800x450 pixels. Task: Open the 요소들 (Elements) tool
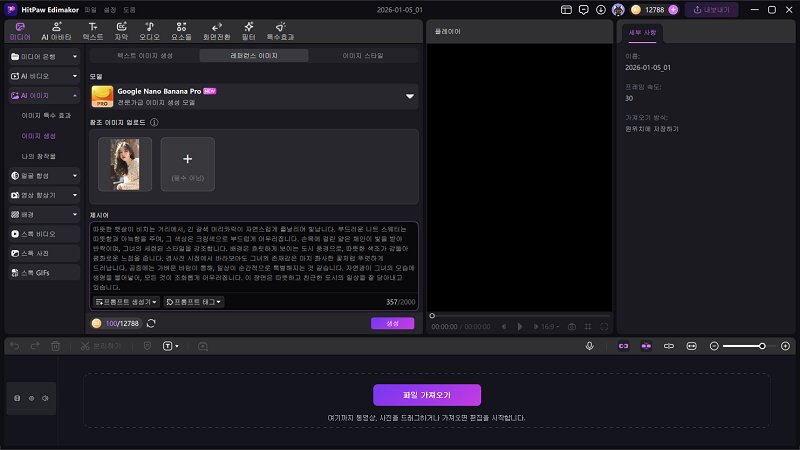[x=181, y=32]
